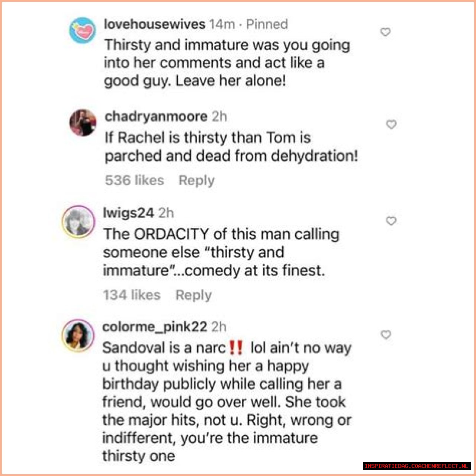Image resolution: width=476 pixels, height=476 pixels.
Task: Go to lwigs24's profile via username
Action: [128, 213]
